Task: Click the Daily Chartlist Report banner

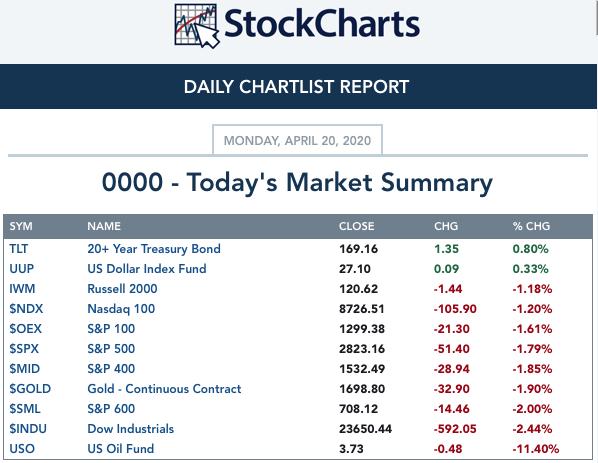Action: tap(298, 87)
